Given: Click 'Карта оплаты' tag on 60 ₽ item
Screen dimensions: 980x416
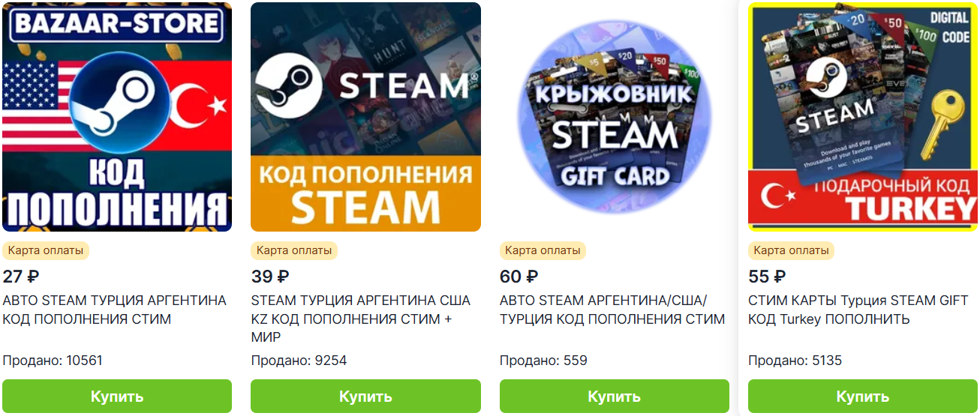Looking at the screenshot, I should (543, 250).
